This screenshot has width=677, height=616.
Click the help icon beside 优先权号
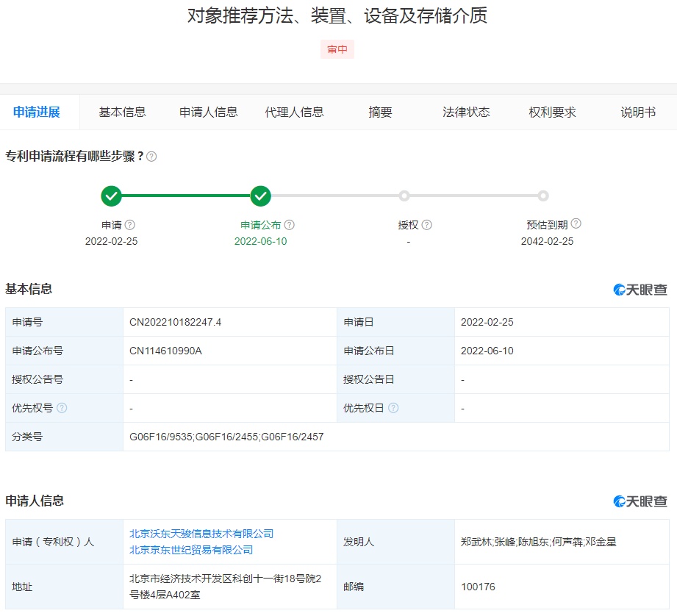click(x=62, y=408)
